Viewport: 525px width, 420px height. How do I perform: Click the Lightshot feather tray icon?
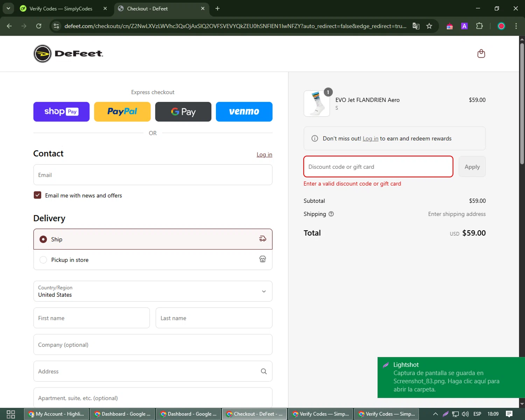446,414
